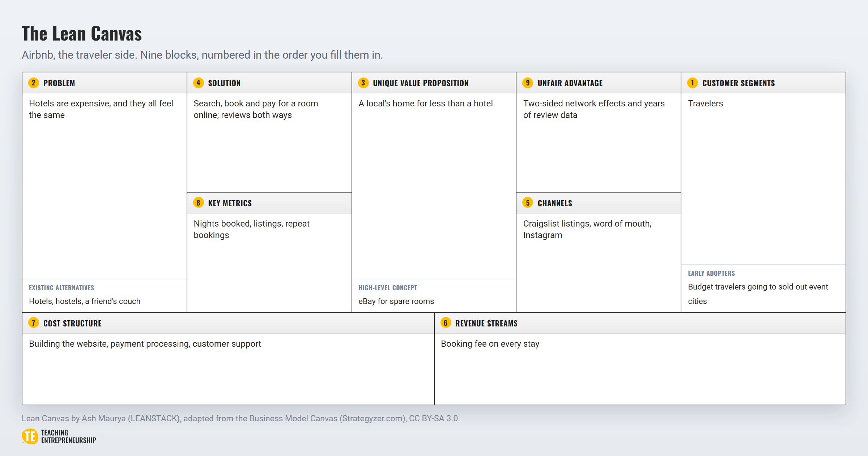Click the HIGH-LEVEL CONCEPT sublabel
The width and height of the screenshot is (868, 456).
point(388,288)
